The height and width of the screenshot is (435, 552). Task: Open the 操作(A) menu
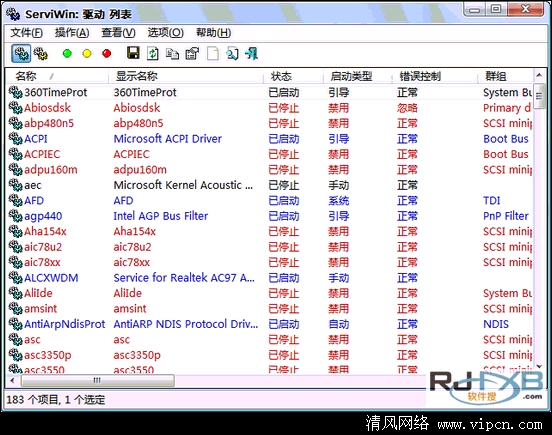click(72, 33)
